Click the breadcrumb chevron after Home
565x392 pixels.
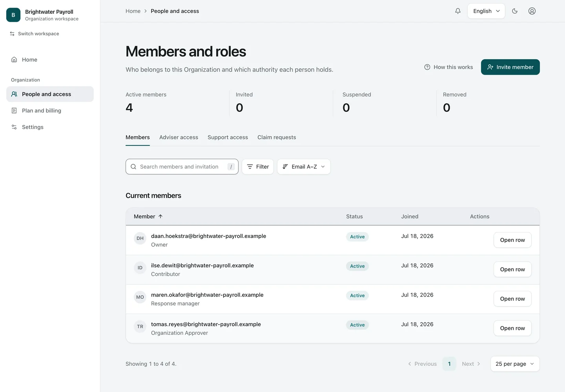coord(146,11)
